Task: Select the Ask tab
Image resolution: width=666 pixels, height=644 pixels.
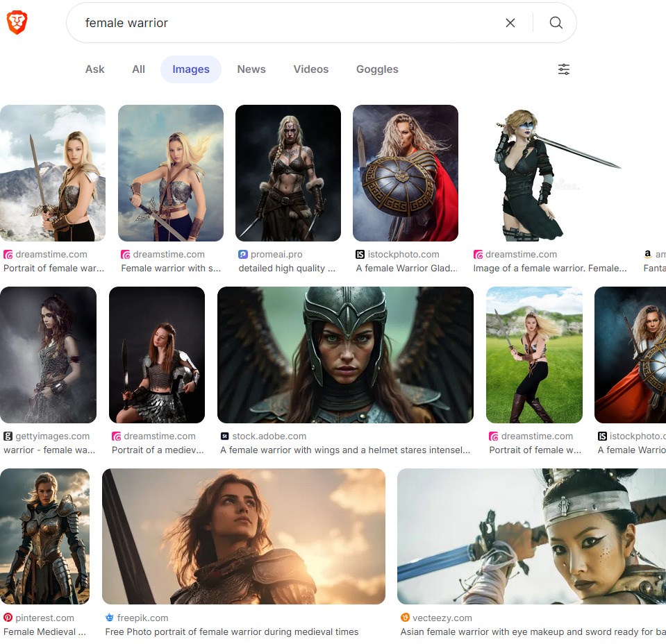Action: click(x=94, y=69)
